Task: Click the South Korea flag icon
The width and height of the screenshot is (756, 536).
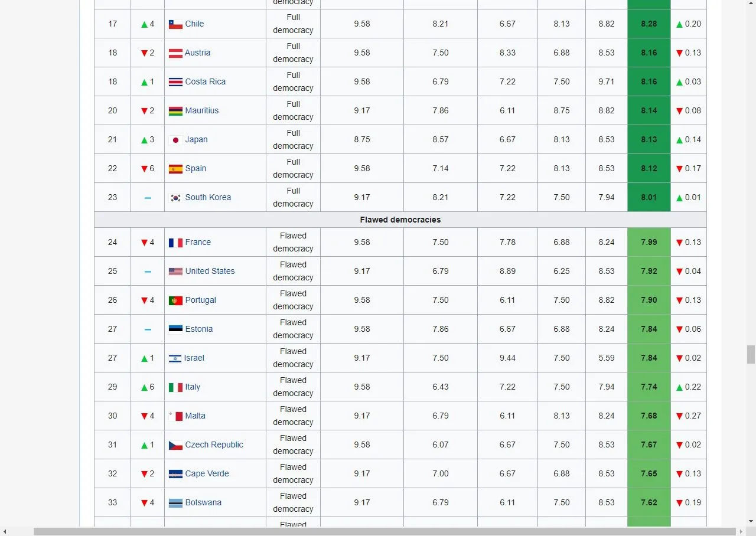Action: pos(175,197)
